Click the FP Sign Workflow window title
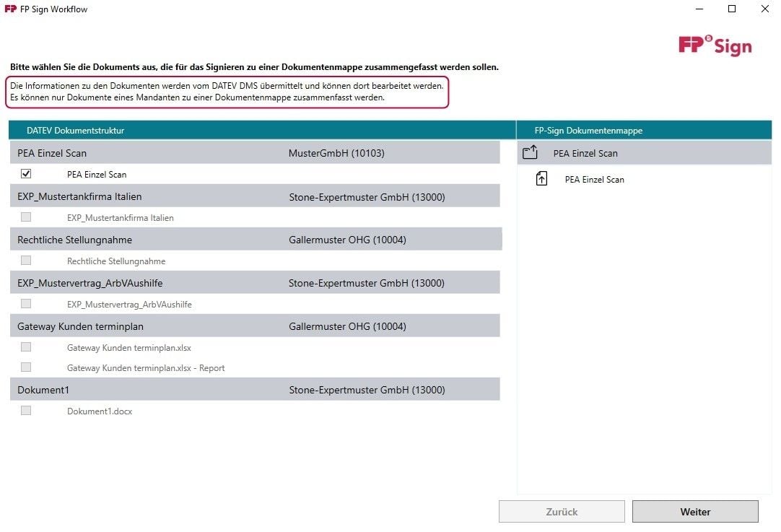This screenshot has height=532, width=781. (x=54, y=9)
